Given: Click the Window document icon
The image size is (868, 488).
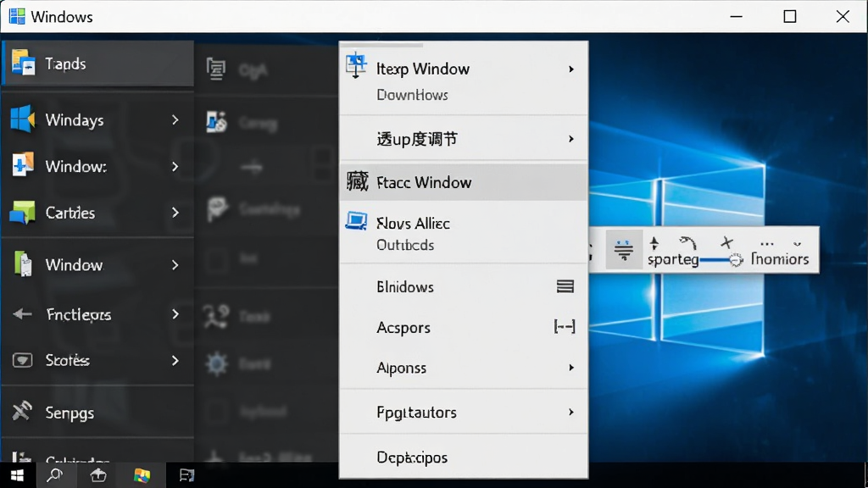Looking at the screenshot, I should [23, 264].
